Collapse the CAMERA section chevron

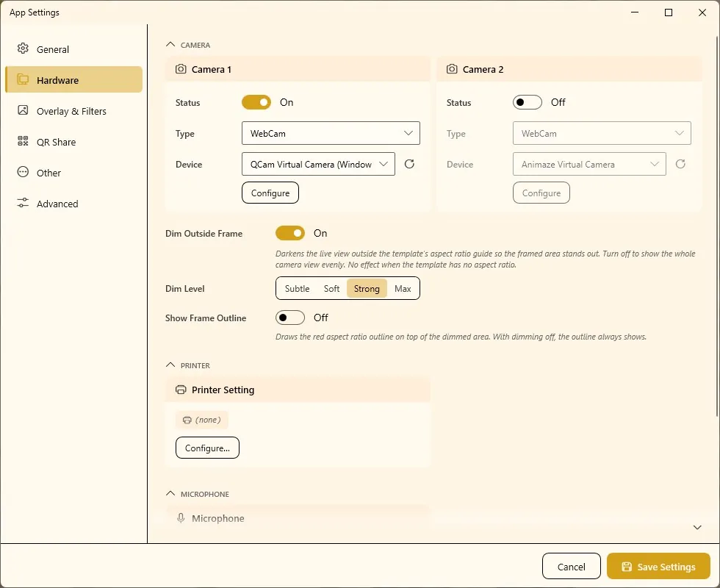170,45
